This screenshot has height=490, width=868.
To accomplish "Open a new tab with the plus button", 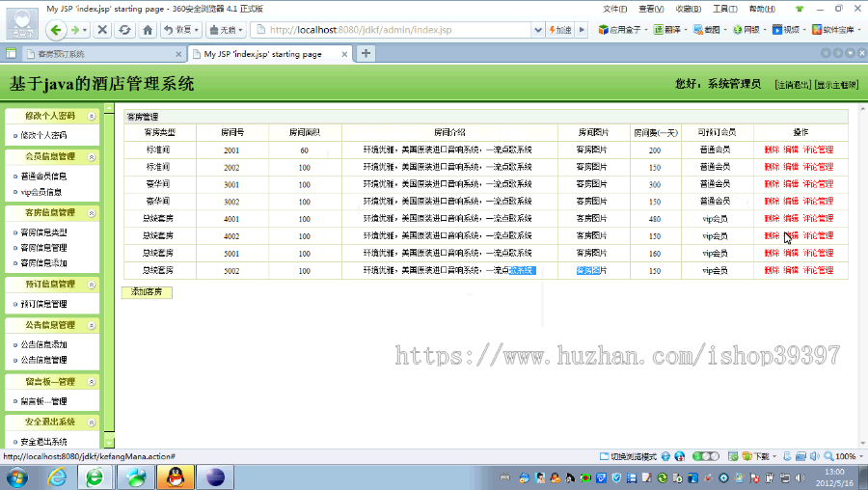I will (x=366, y=53).
